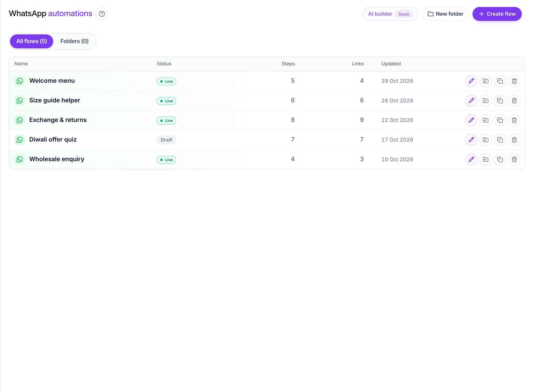Image resolution: width=534 pixels, height=392 pixels.
Task: Switch to the All flows tab
Action: pos(32,41)
